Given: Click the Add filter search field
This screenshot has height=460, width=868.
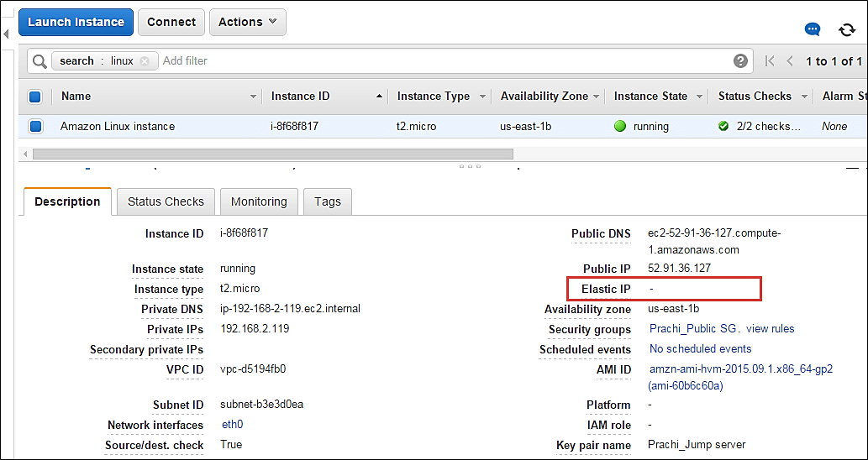Looking at the screenshot, I should (420, 61).
